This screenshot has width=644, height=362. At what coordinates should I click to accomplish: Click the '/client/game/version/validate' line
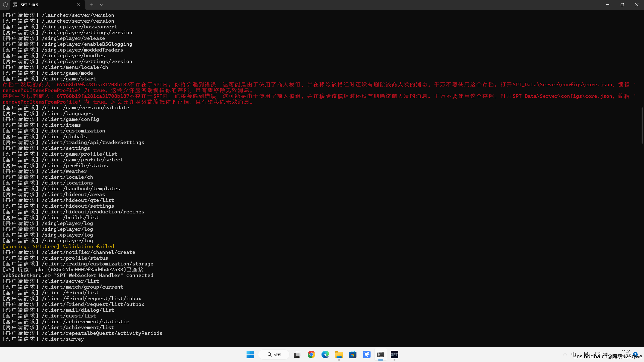point(66,108)
